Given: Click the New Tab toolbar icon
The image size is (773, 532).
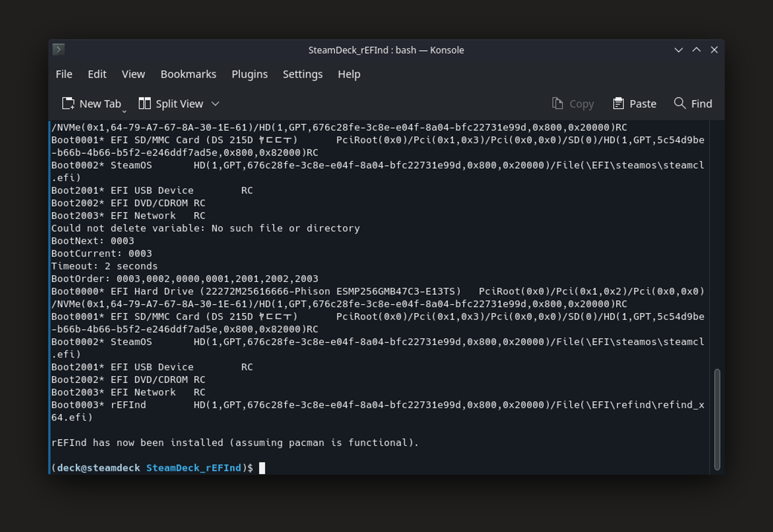Looking at the screenshot, I should [68, 104].
